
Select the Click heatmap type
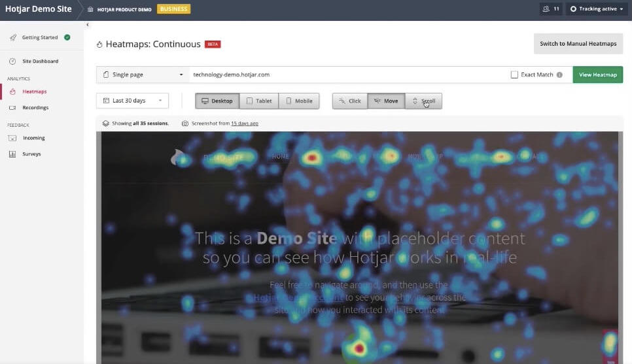point(350,101)
